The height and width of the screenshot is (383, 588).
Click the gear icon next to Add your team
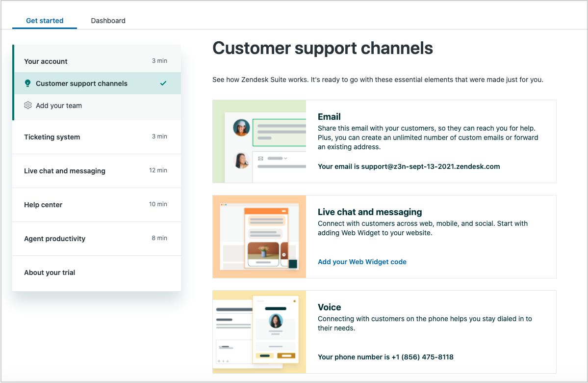(28, 105)
